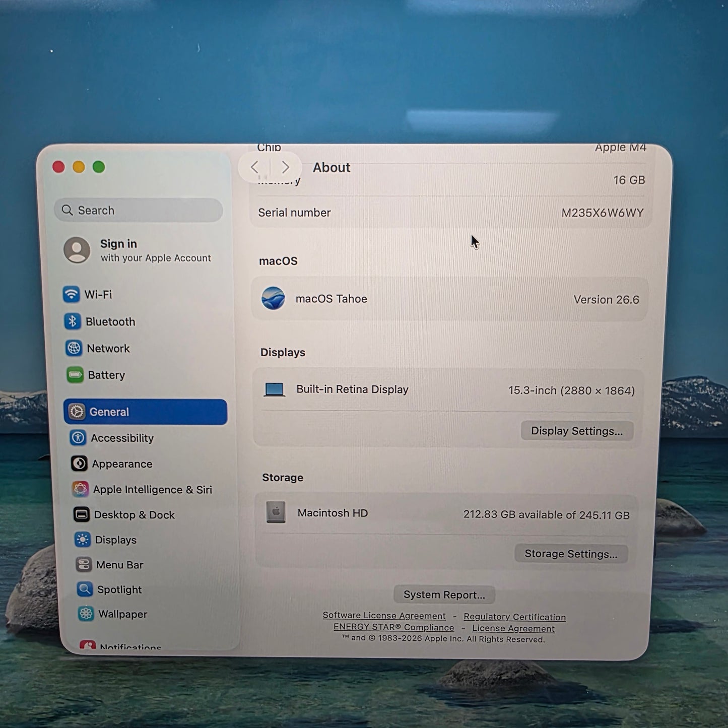Image resolution: width=728 pixels, height=728 pixels.
Task: Click the Menu Bar sidebar icon
Action: [x=84, y=564]
